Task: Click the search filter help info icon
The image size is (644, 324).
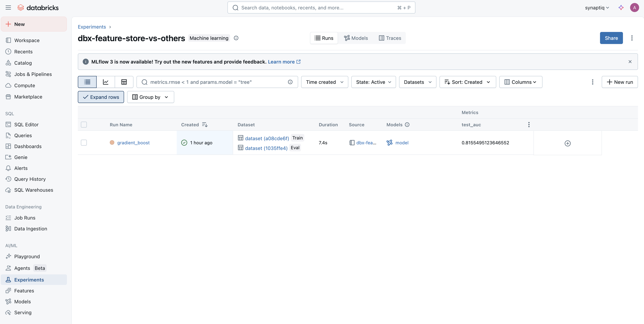Action: [x=290, y=82]
